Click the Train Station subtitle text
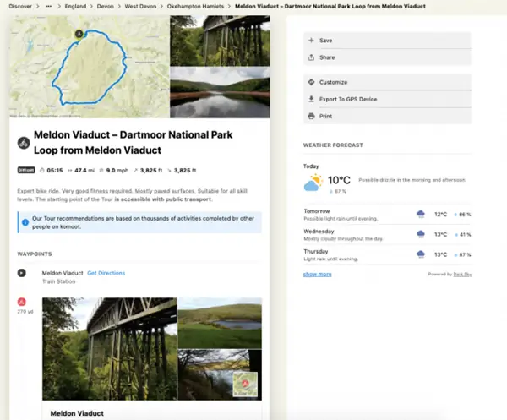Image resolution: width=507 pixels, height=420 pixels. tap(59, 281)
